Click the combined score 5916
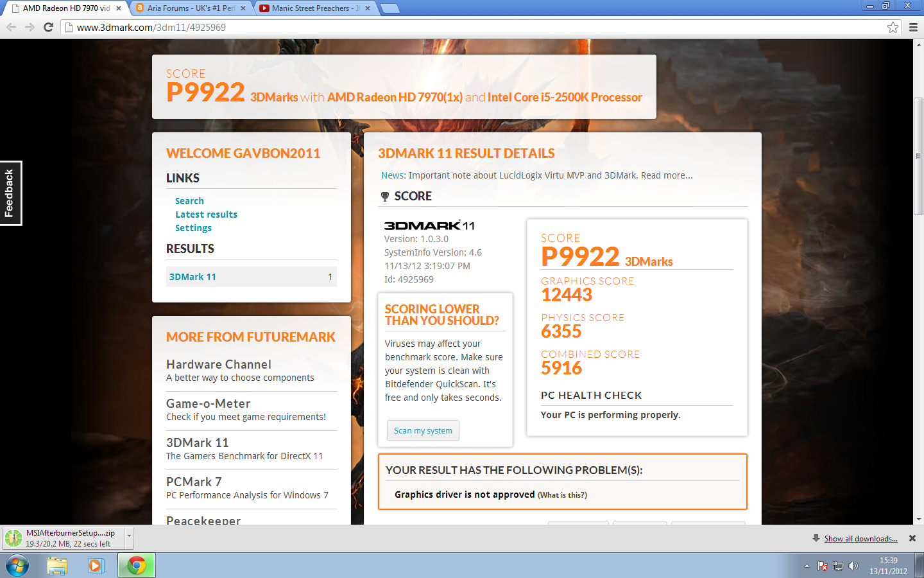The width and height of the screenshot is (924, 578). (x=561, y=368)
